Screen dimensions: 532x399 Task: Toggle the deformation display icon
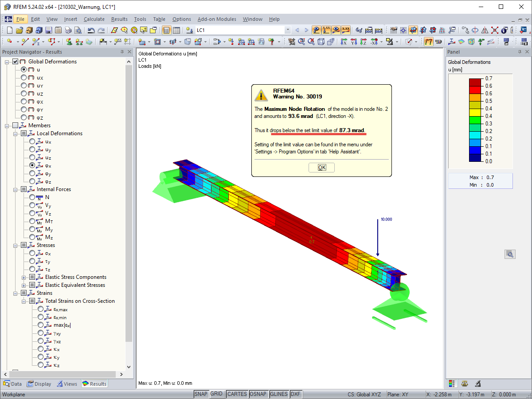[x=429, y=41]
